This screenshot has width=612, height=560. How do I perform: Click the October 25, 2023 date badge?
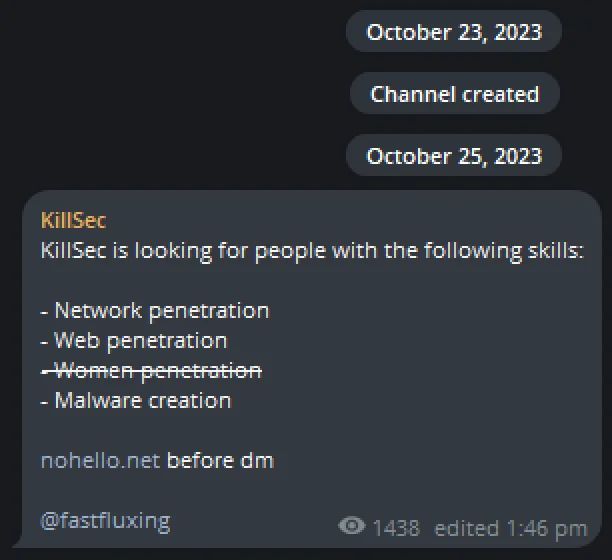click(x=454, y=156)
